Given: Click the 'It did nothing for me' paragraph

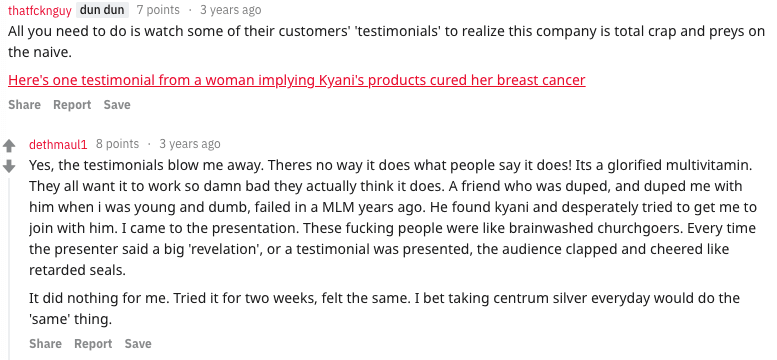Looking at the screenshot, I should tap(384, 308).
